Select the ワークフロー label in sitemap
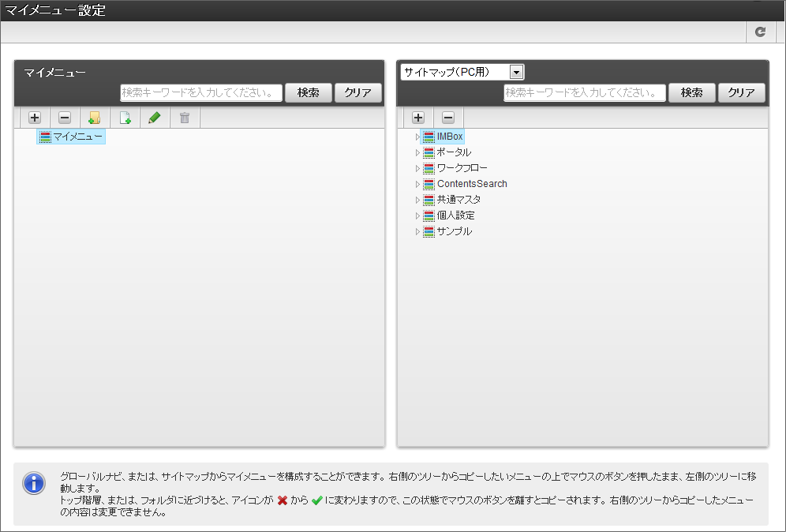Screen dimensions: 786x532 pos(462,168)
